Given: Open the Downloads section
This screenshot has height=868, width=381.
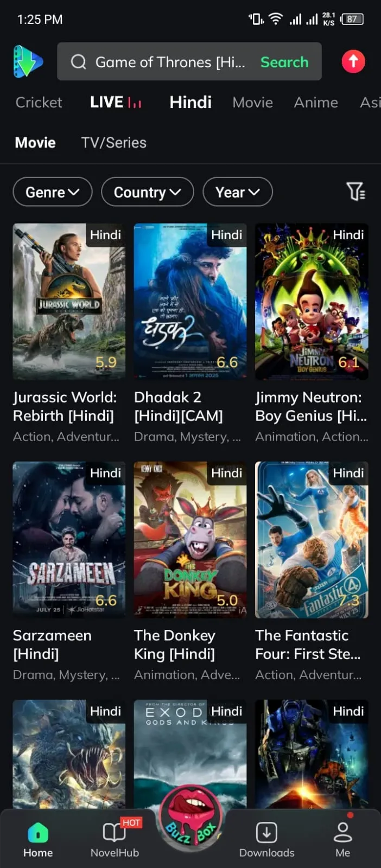Looking at the screenshot, I should (266, 840).
